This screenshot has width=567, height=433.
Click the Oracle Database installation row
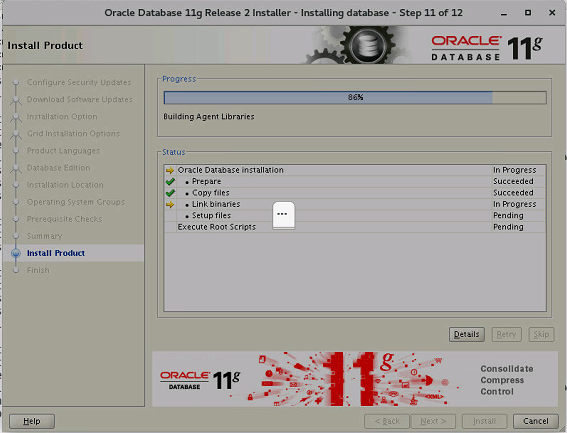click(x=355, y=170)
